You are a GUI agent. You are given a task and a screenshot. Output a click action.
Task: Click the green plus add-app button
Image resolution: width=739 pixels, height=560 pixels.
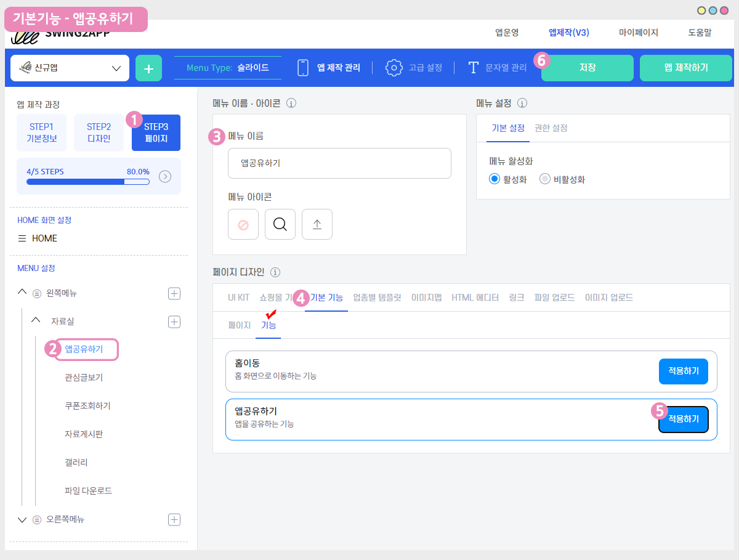[x=148, y=68]
